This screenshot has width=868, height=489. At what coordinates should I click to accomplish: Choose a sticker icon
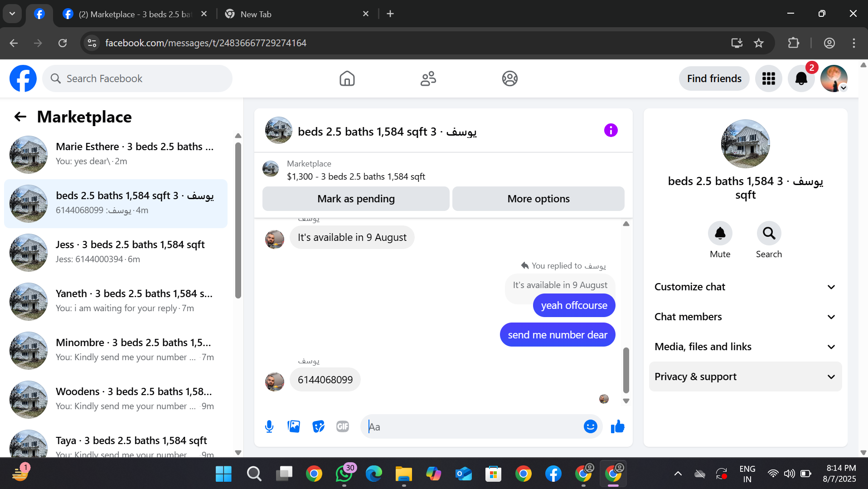(318, 426)
